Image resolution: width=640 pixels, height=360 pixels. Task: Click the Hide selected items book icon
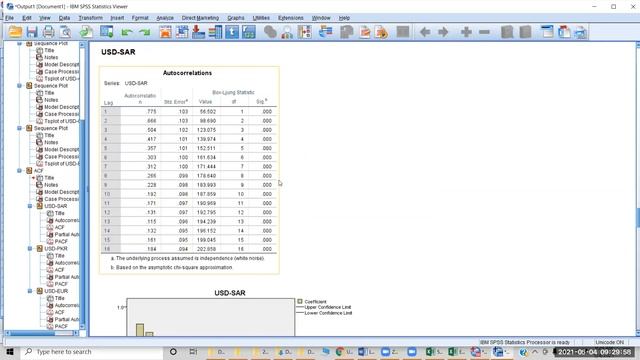pos(525,32)
